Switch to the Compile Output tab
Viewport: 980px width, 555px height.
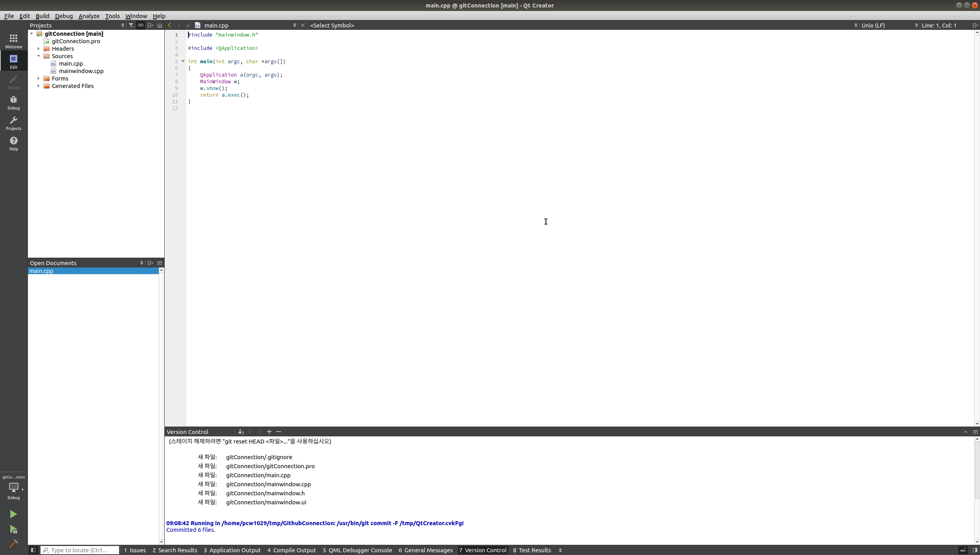tap(291, 550)
